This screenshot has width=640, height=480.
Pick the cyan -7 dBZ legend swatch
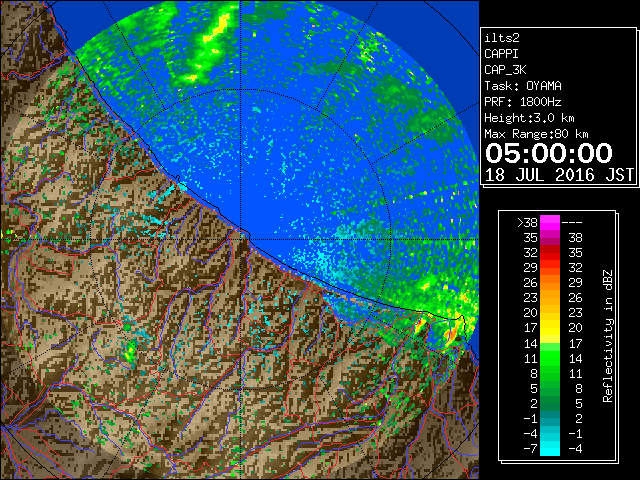coord(550,449)
